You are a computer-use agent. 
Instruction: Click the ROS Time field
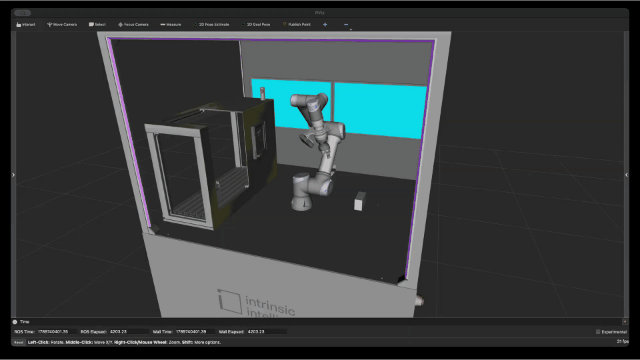point(57,332)
